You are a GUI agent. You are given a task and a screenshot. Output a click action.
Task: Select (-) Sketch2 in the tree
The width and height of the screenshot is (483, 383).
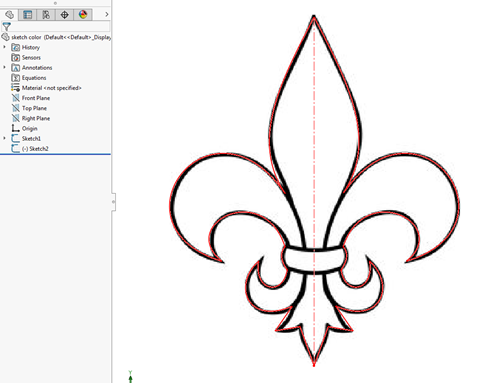click(x=35, y=149)
